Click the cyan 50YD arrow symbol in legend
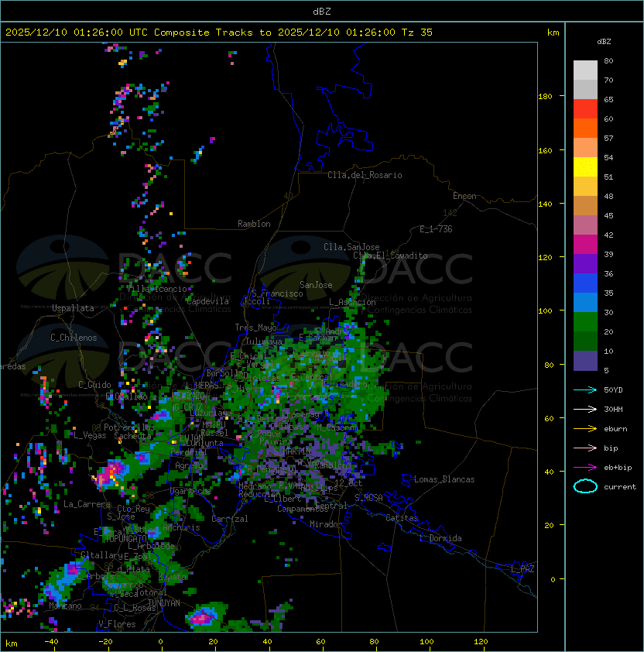Image resolution: width=644 pixels, height=652 pixels. [x=585, y=389]
